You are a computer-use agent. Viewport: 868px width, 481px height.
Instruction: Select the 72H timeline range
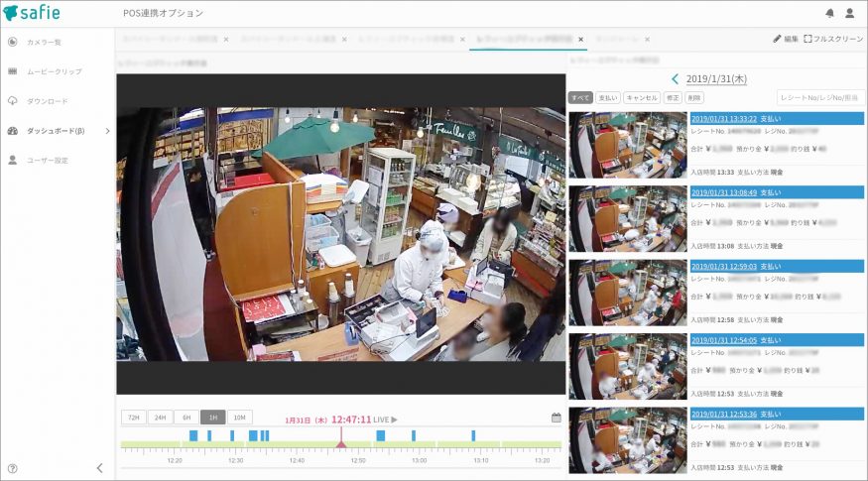point(133,418)
